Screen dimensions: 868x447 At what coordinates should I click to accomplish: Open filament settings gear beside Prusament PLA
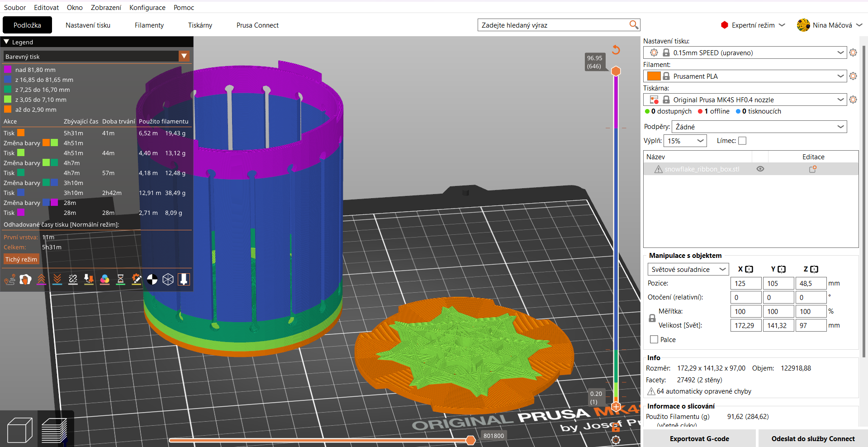pos(853,76)
